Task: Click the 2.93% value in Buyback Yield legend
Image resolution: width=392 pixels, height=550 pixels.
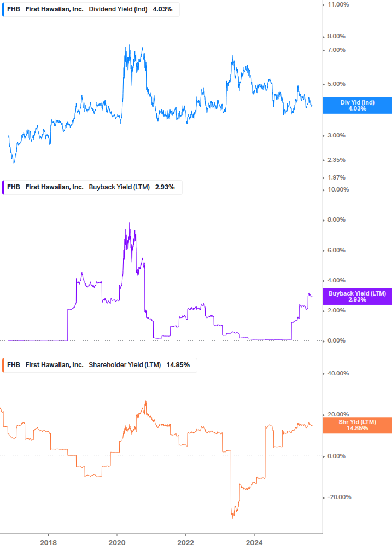Action: point(165,187)
